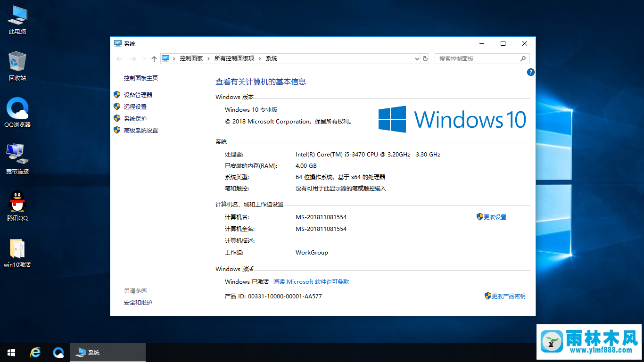The height and width of the screenshot is (362, 644).
Task: Click the Windows 10 专业版 text
Action: click(x=251, y=110)
